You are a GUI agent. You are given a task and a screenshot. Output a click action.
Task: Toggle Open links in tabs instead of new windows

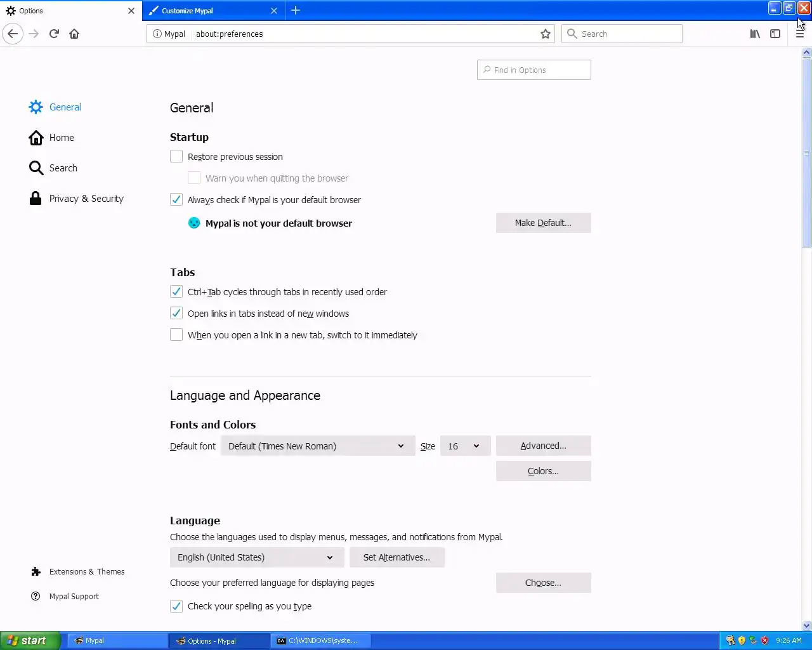click(176, 313)
